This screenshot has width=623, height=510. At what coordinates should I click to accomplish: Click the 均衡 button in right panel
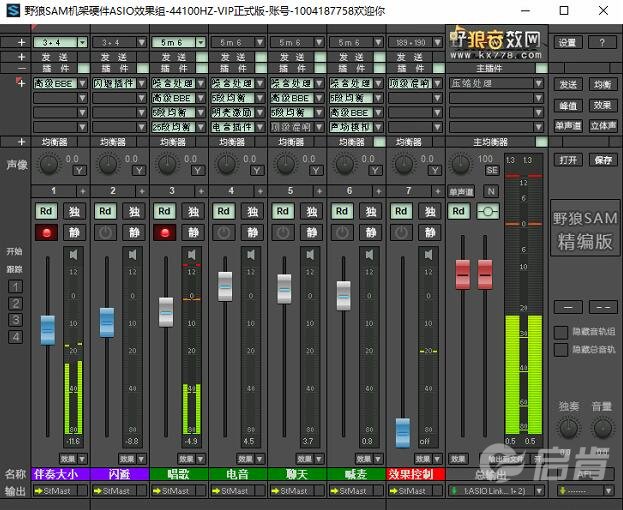pyautogui.click(x=603, y=84)
